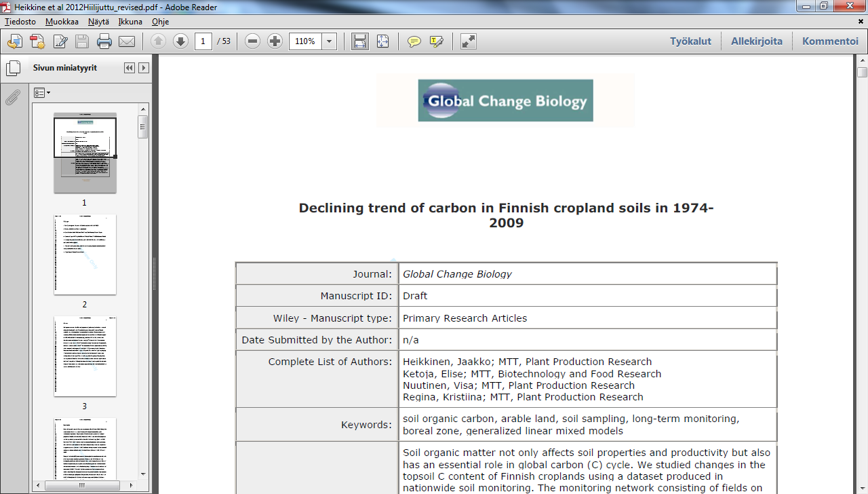This screenshot has width=868, height=494.
Task: Click the document vertical scrollbar thumb
Action: [862, 72]
